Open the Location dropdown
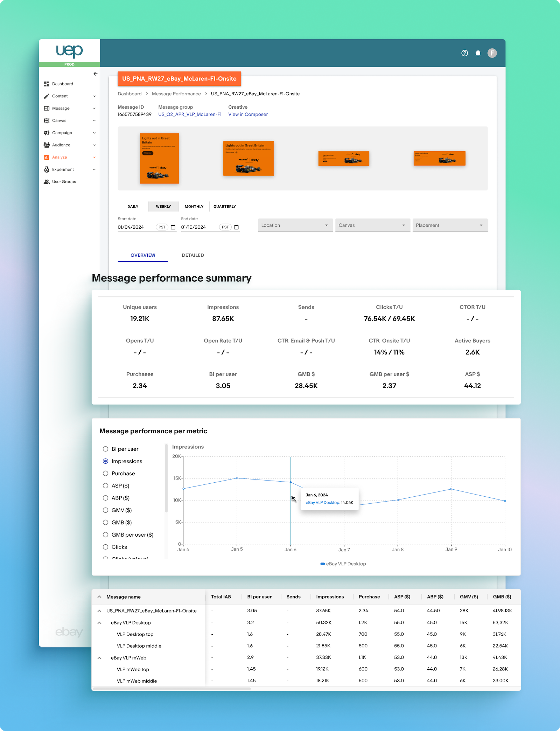This screenshot has height=731, width=560. (x=295, y=225)
